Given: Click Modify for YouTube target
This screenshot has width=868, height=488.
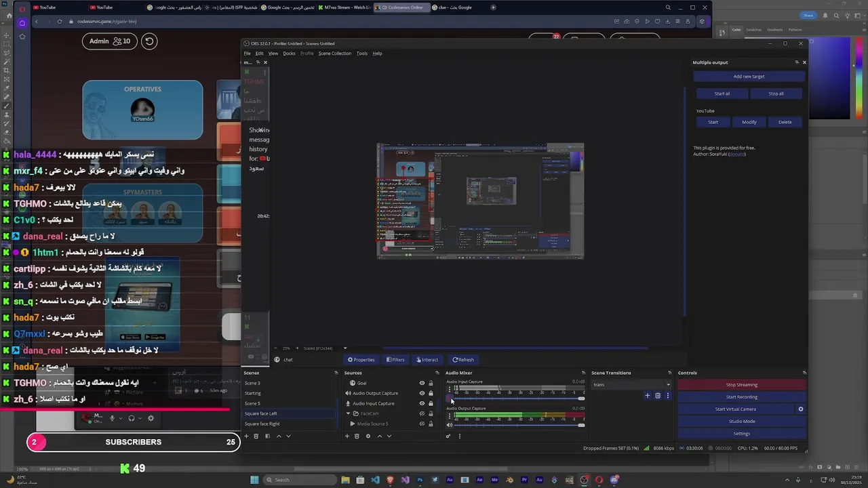Looking at the screenshot, I should tap(749, 122).
